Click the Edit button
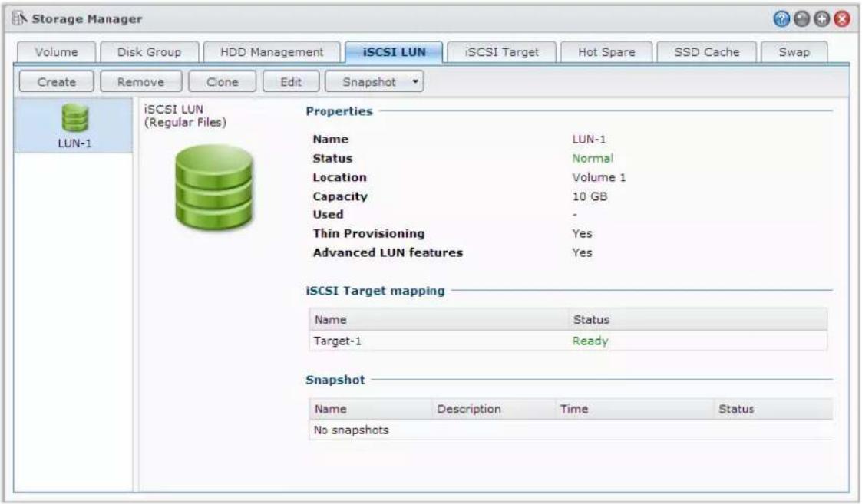The width and height of the screenshot is (862, 504). click(291, 82)
